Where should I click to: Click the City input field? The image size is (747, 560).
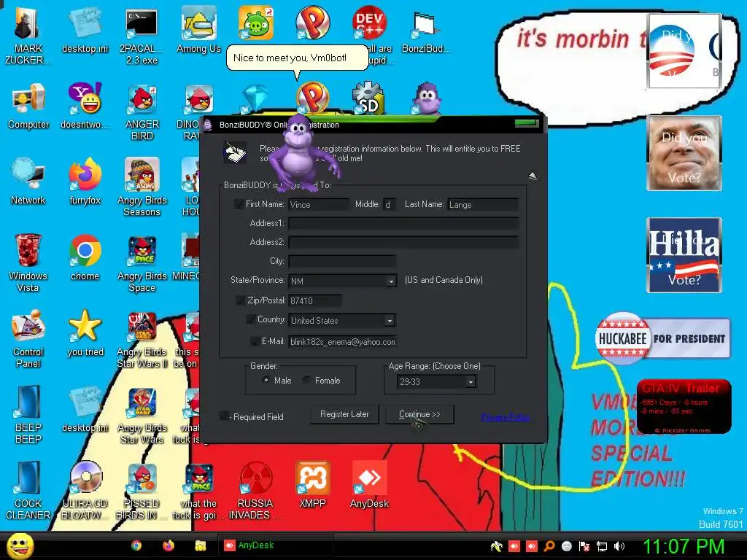[342, 261]
